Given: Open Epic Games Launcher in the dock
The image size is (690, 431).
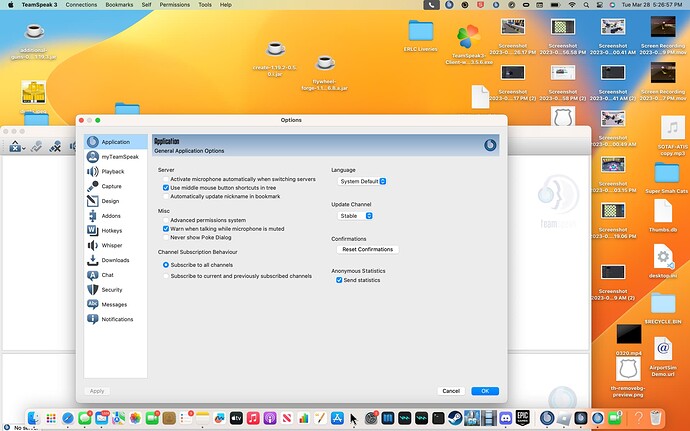Looking at the screenshot, I should click(x=522, y=418).
